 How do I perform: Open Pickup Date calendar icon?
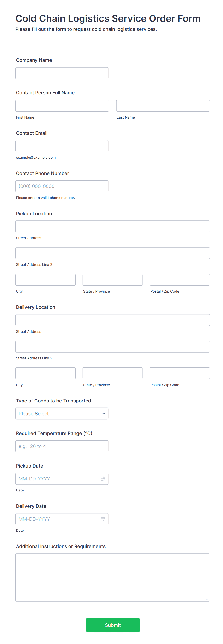tap(103, 479)
